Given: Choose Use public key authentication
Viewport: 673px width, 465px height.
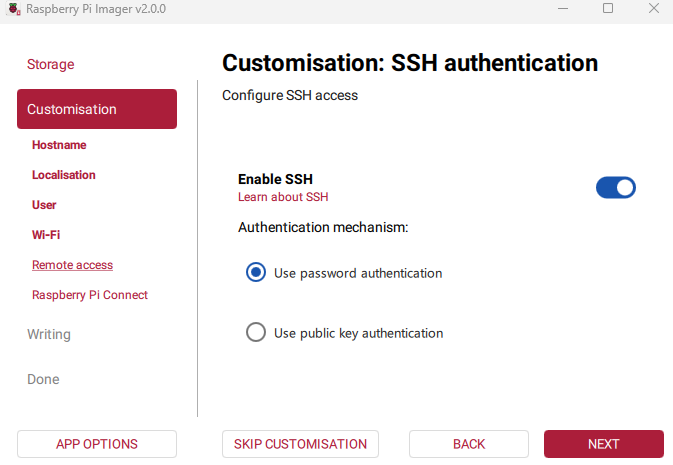Looking at the screenshot, I should tap(256, 333).
